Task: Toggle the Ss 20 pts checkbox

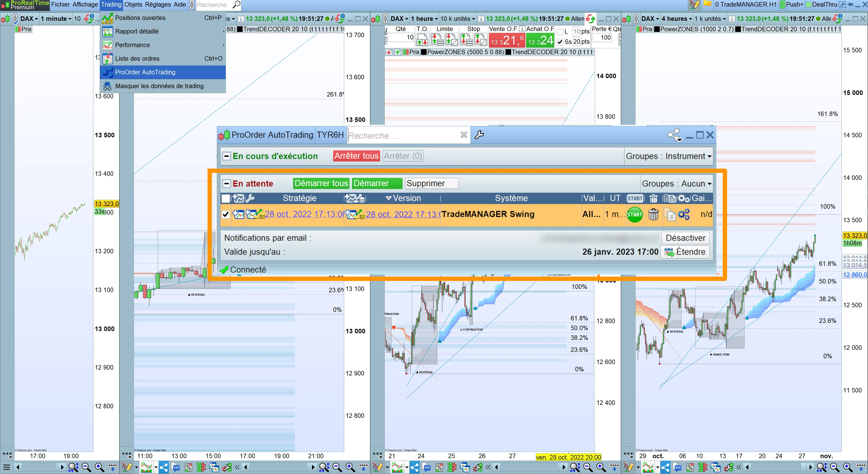Action: (560, 42)
